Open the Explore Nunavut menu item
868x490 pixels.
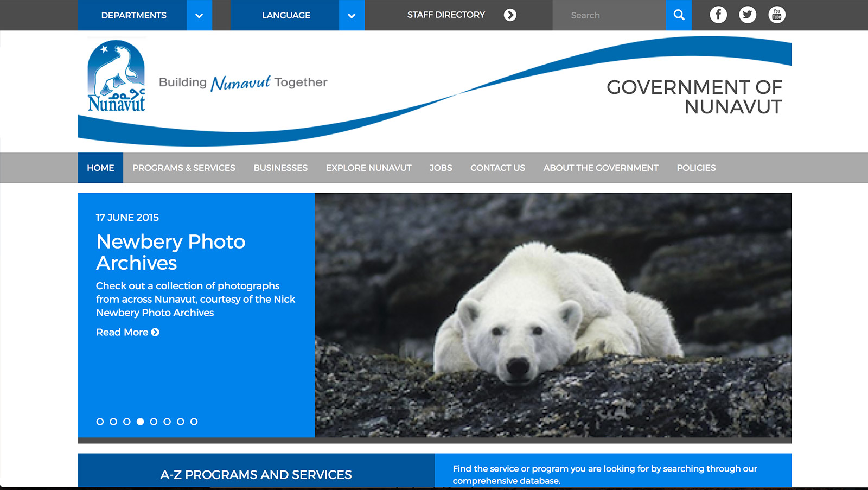(x=368, y=168)
